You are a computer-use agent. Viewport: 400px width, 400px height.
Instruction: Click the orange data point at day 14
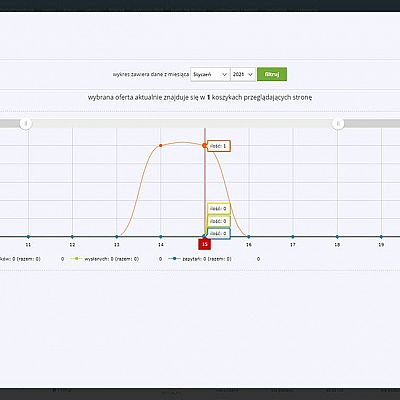pyautogui.click(x=161, y=145)
